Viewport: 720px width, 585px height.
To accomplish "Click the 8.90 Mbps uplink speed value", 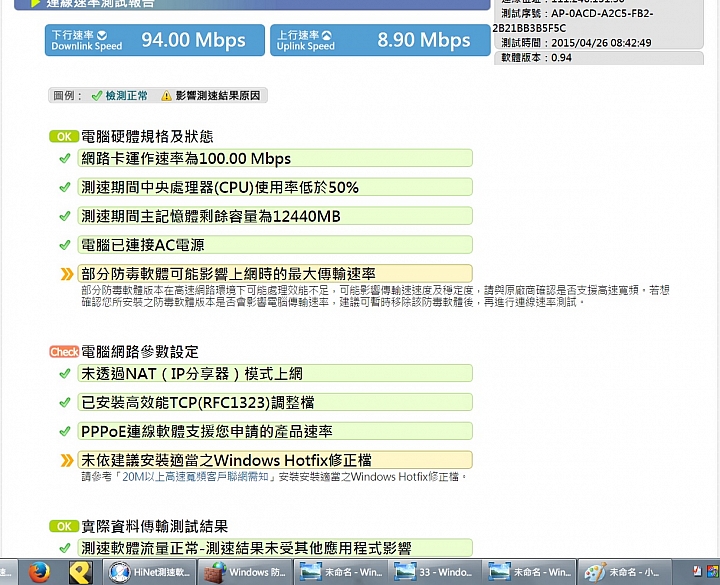I will 424,40.
